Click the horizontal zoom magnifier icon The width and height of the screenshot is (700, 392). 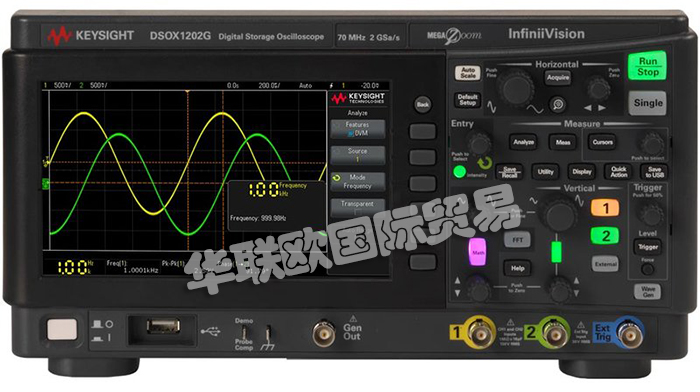pos(558,104)
